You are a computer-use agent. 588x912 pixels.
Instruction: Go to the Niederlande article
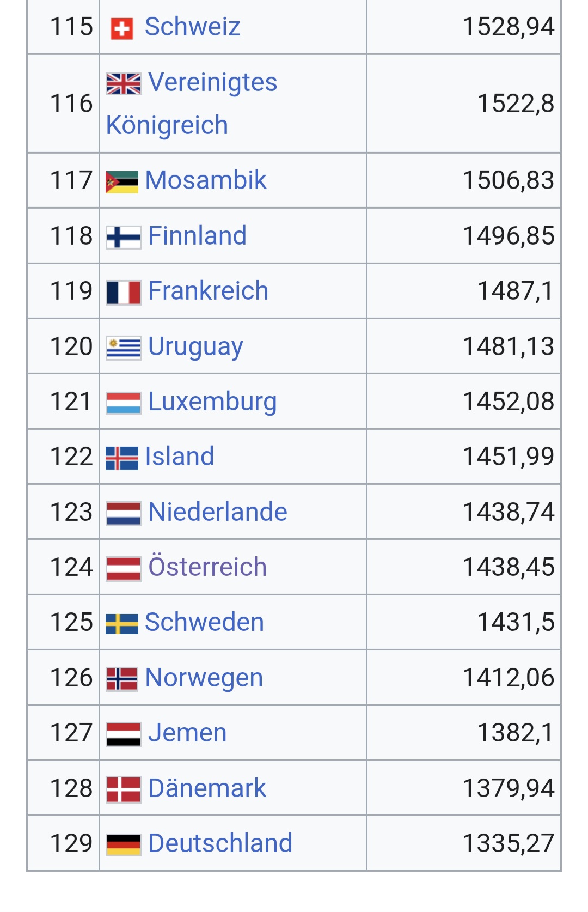coord(217,512)
